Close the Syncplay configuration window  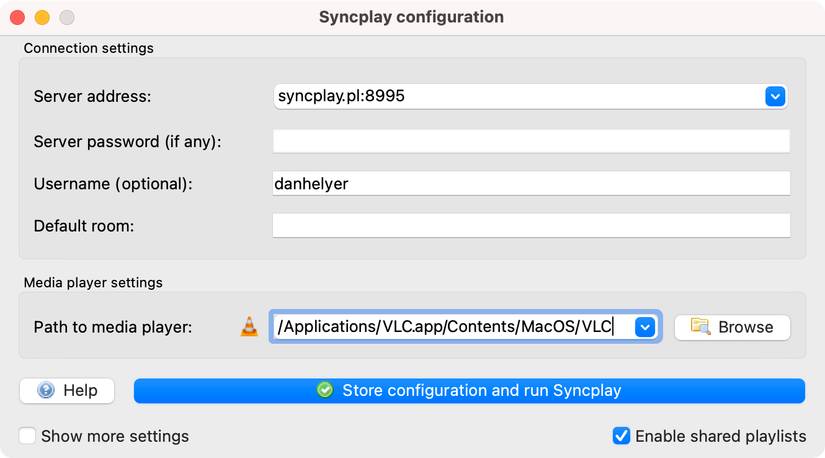pos(17,17)
